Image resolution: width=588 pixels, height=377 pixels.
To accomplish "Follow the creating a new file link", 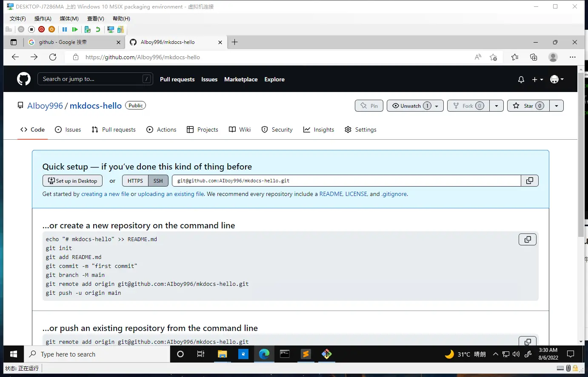I will [x=105, y=194].
